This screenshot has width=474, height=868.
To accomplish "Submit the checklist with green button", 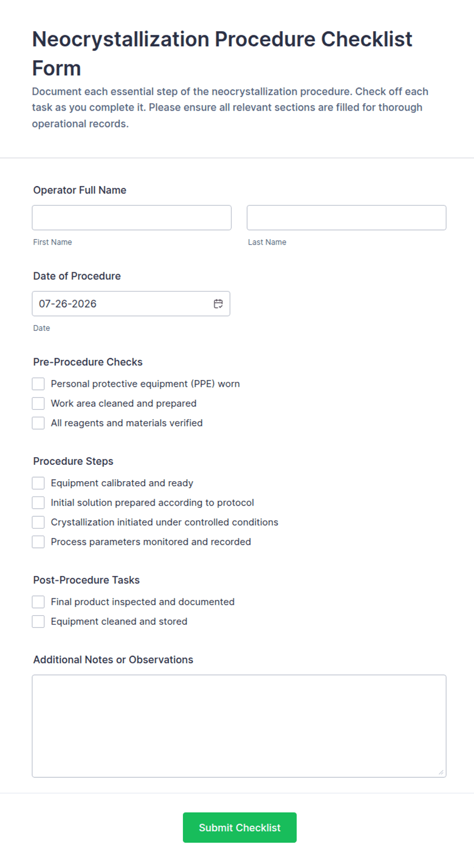I will pos(240,828).
